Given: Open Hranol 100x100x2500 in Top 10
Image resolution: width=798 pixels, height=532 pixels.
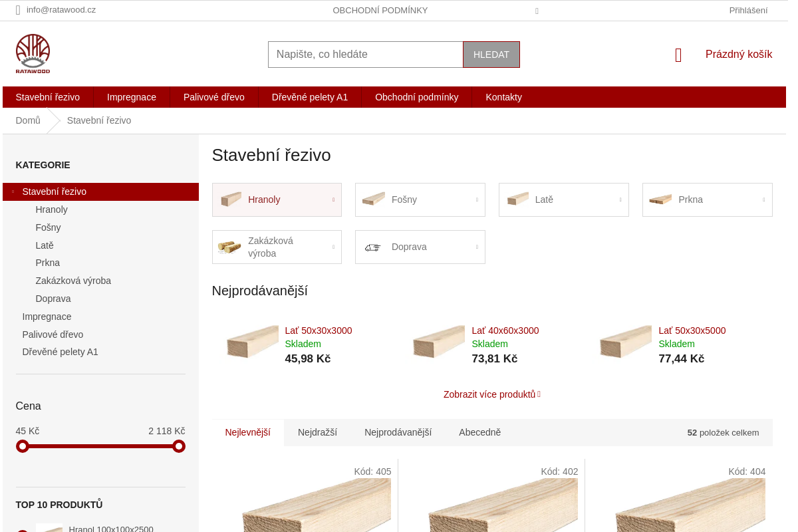Looking at the screenshot, I should (x=111, y=529).
